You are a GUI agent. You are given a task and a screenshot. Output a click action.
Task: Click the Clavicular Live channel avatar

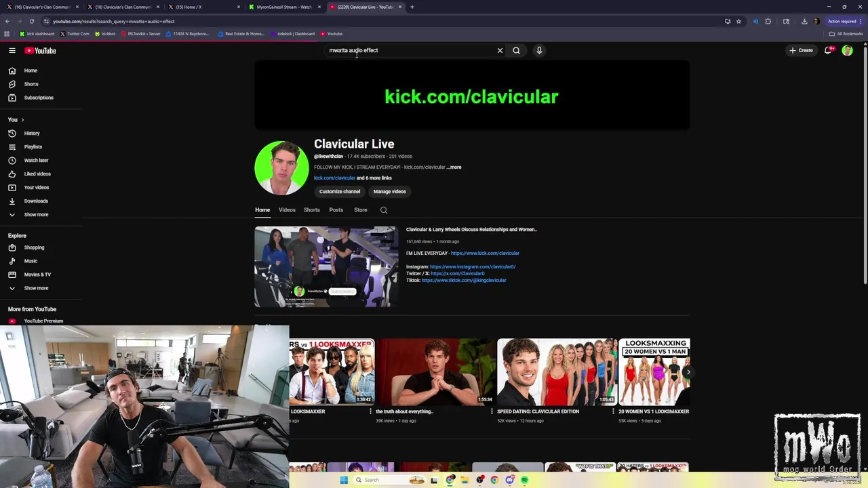281,167
